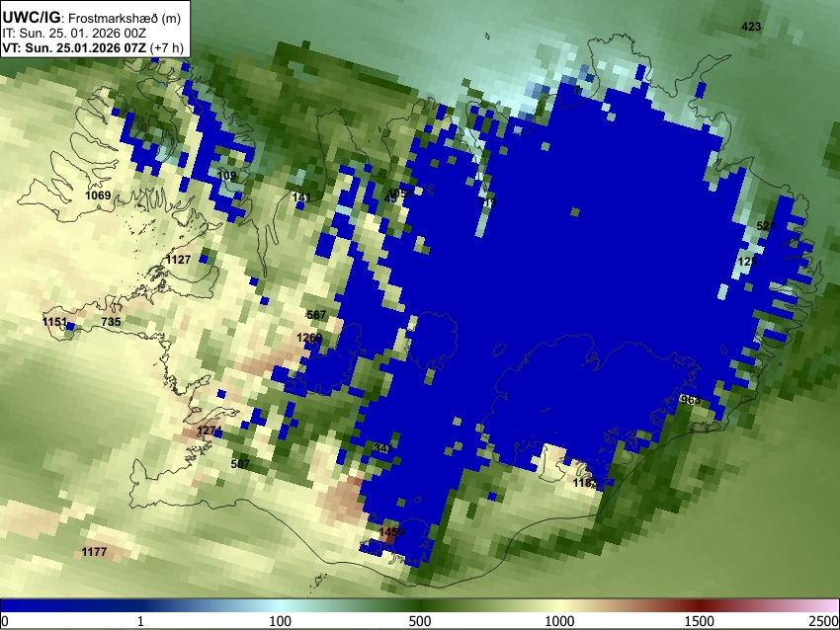Click the 109 value label
Screen dimensions: 840x630
pyautogui.click(x=227, y=176)
